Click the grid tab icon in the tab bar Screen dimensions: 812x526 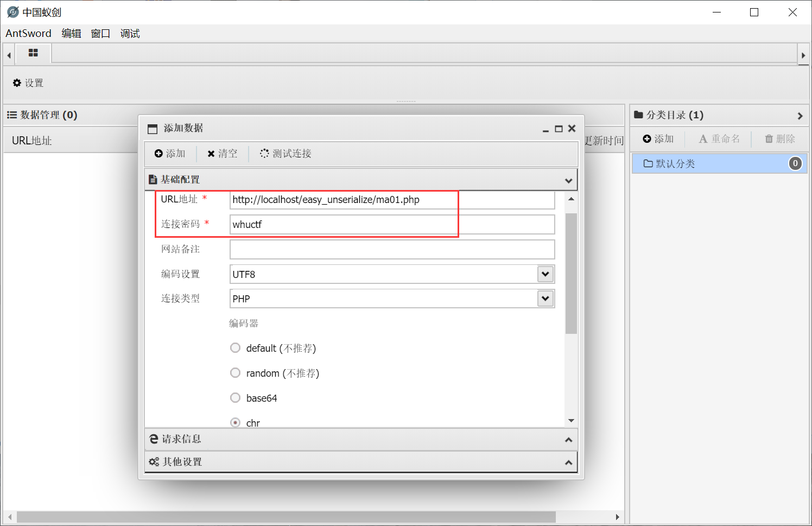coord(33,53)
